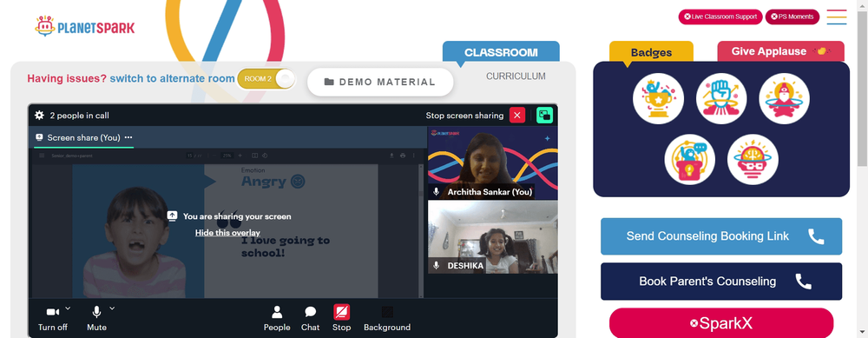Open PS Moments button
Viewport: 868px width, 338px height.
pyautogui.click(x=792, y=17)
